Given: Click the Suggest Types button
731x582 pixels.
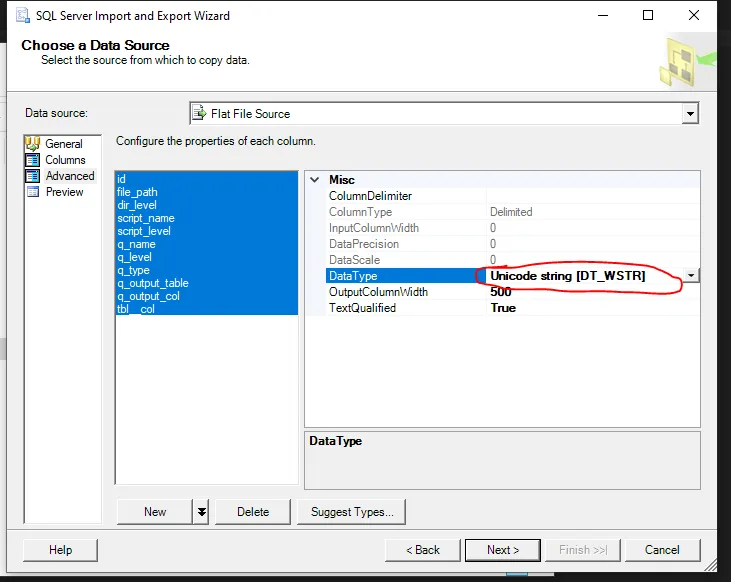Looking at the screenshot, I should [x=352, y=512].
